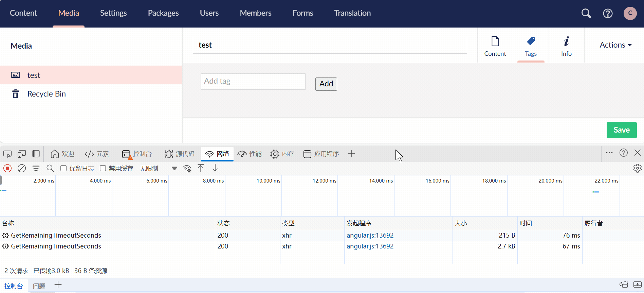The height and width of the screenshot is (293, 644).
Task: Enable the 保留日志 checkbox
Action: [x=63, y=168]
